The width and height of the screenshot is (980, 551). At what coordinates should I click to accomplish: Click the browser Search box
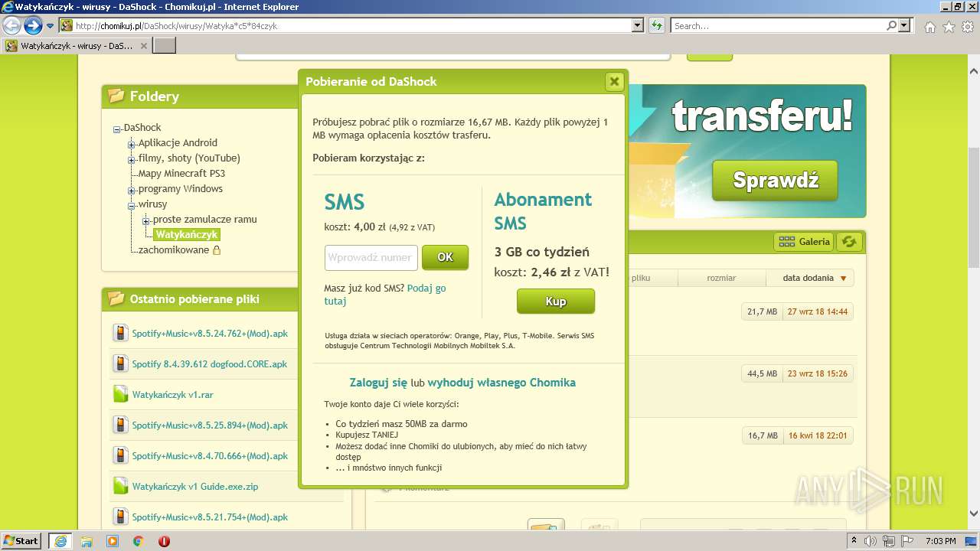(x=777, y=26)
